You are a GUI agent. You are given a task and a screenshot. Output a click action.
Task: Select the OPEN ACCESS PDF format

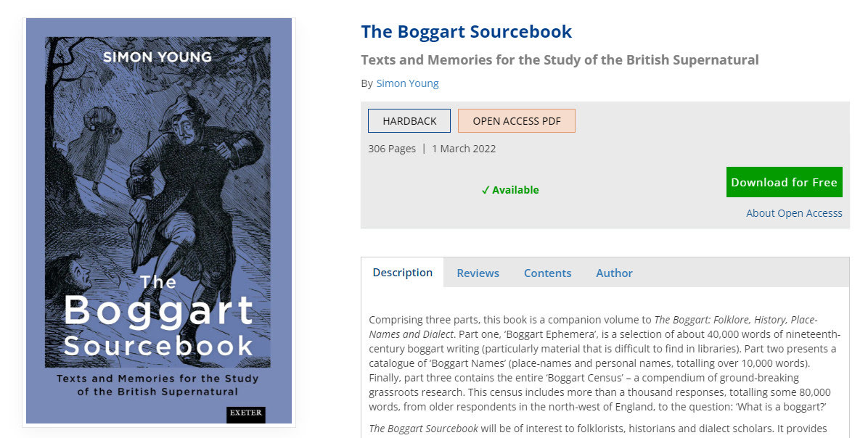point(517,120)
